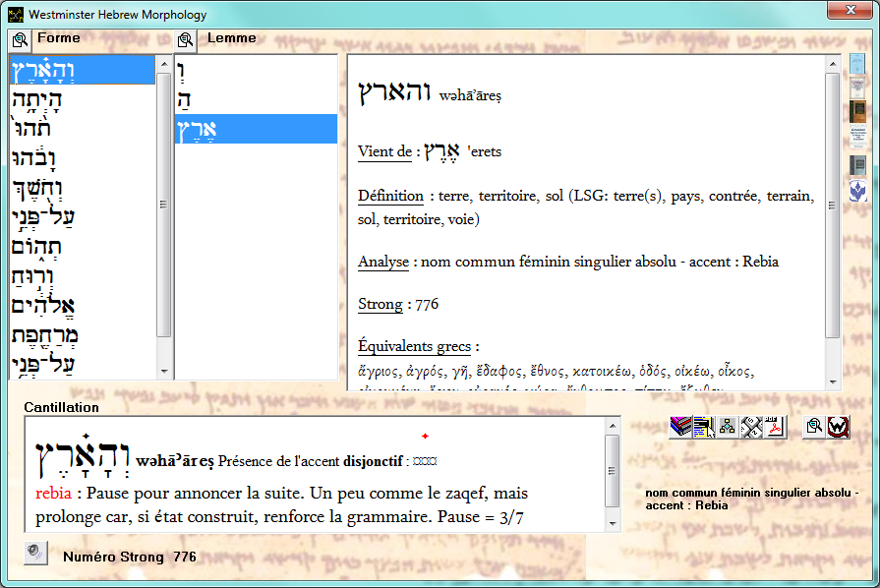
Task: Open the white book cover with purple title
Action: pyautogui.click(x=857, y=88)
